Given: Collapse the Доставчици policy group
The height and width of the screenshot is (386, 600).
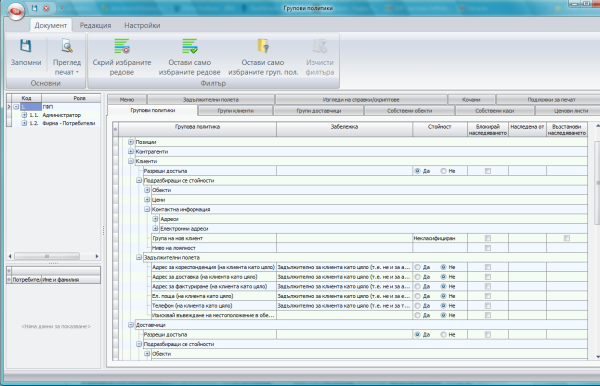Looking at the screenshot, I should [131, 325].
